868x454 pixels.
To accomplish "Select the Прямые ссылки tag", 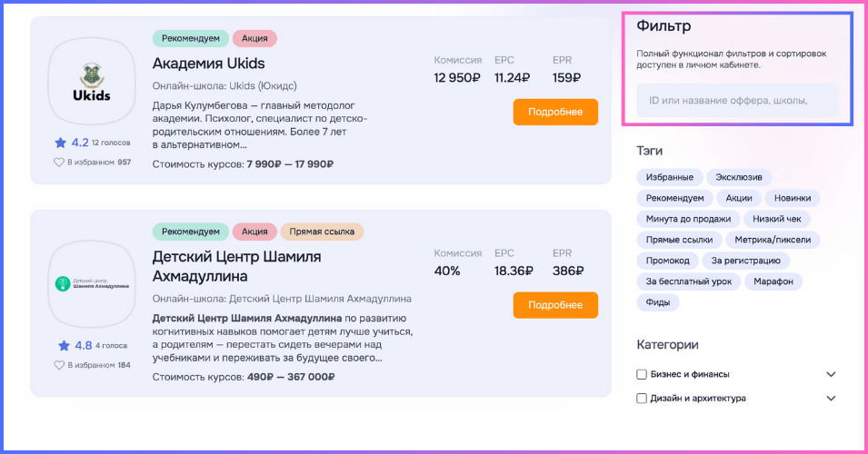I will click(679, 240).
